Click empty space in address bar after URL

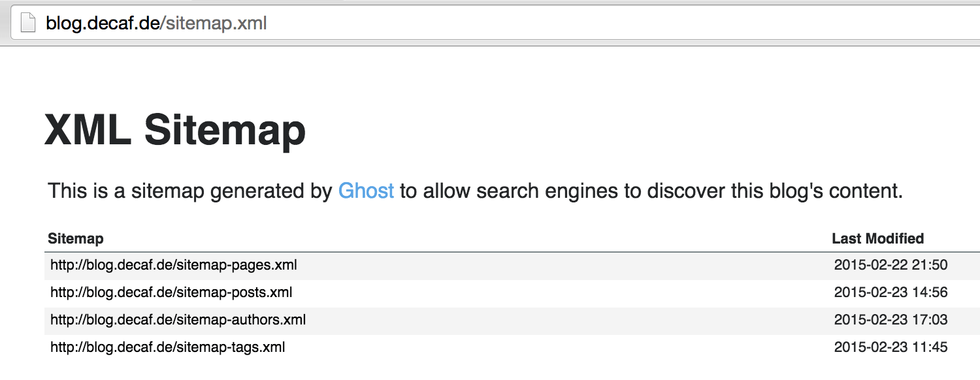click(x=621, y=24)
